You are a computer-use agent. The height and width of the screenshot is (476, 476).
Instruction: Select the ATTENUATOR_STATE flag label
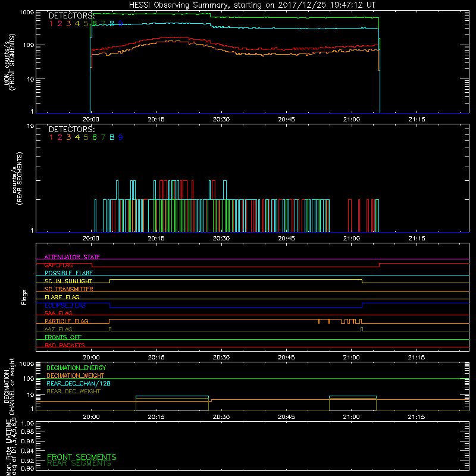(x=72, y=257)
